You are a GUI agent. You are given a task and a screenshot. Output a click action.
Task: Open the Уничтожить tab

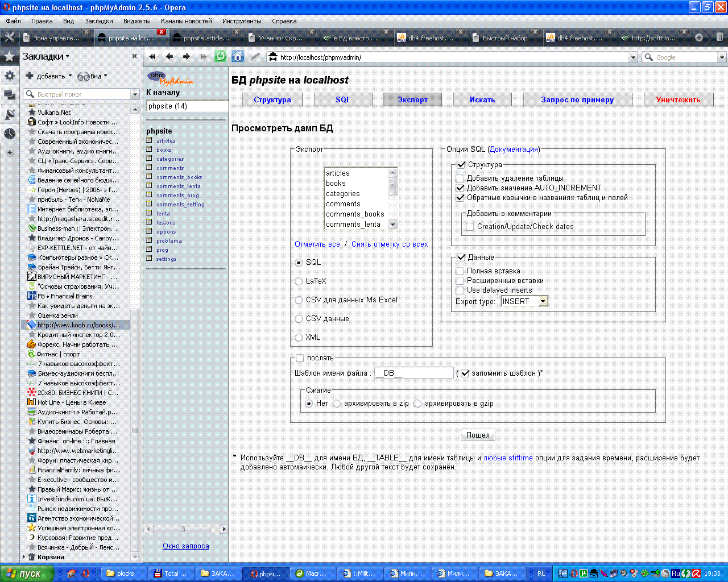click(678, 99)
